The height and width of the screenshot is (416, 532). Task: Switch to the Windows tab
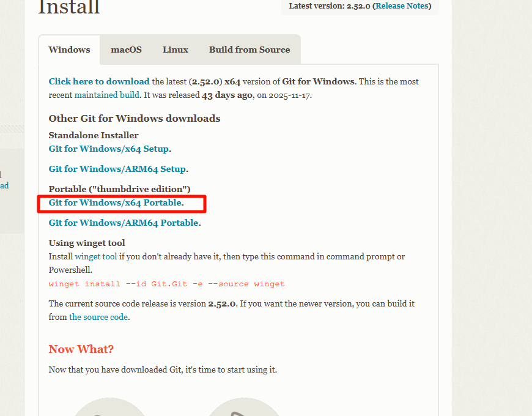click(x=69, y=50)
